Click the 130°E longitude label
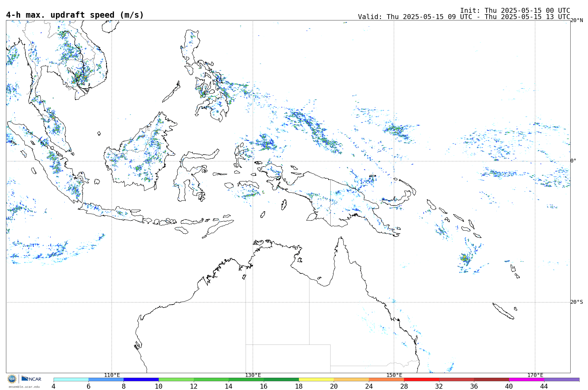588x390 pixels. click(x=253, y=375)
